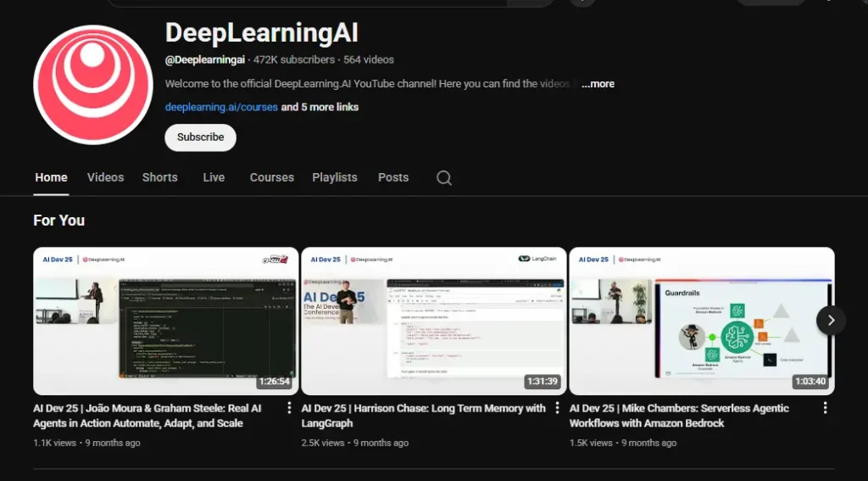868x481 pixels.
Task: Open the deeplearning.ai/courses link
Action: click(x=221, y=107)
